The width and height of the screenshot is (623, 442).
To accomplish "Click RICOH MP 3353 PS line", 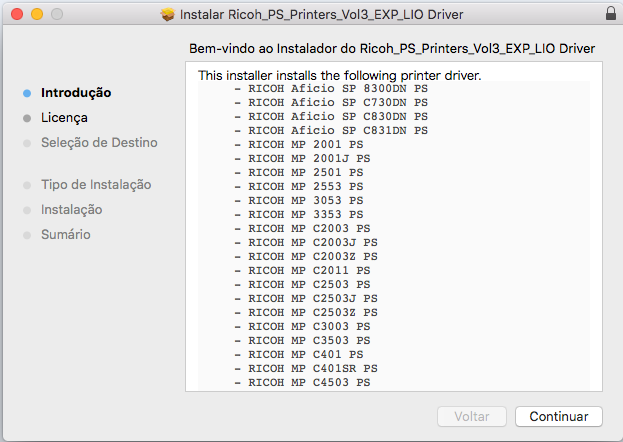I will [299, 214].
